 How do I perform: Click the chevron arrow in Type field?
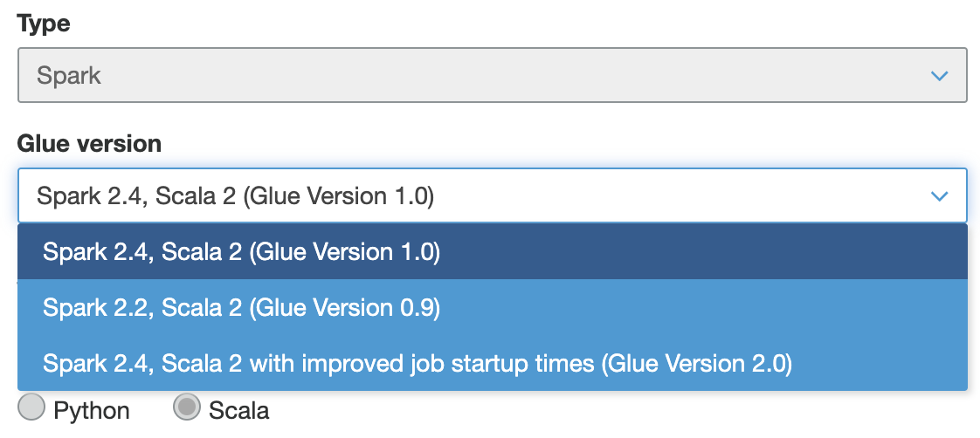click(939, 76)
